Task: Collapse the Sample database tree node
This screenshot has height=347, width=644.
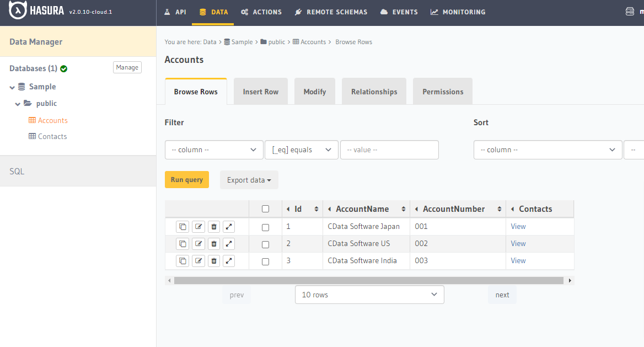Action: (12, 87)
